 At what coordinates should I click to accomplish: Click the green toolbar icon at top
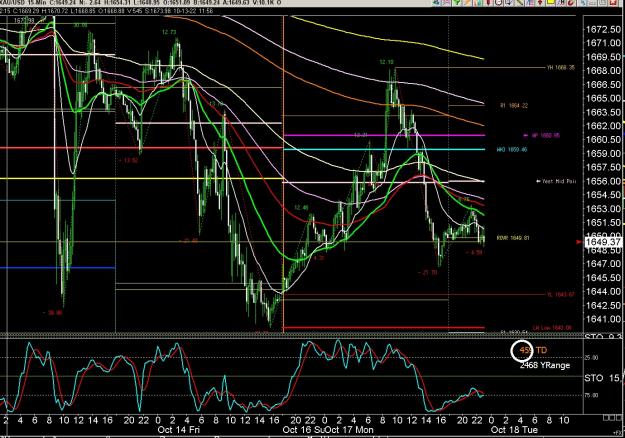(x=456, y=2)
